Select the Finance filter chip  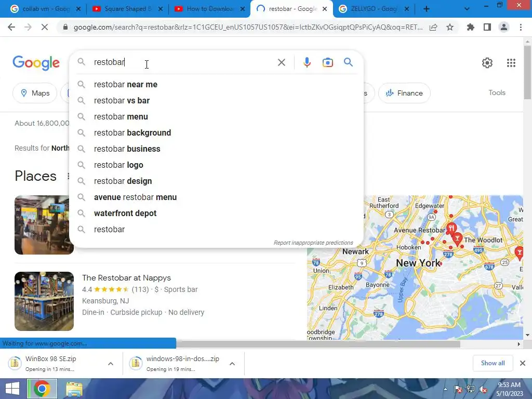404,93
